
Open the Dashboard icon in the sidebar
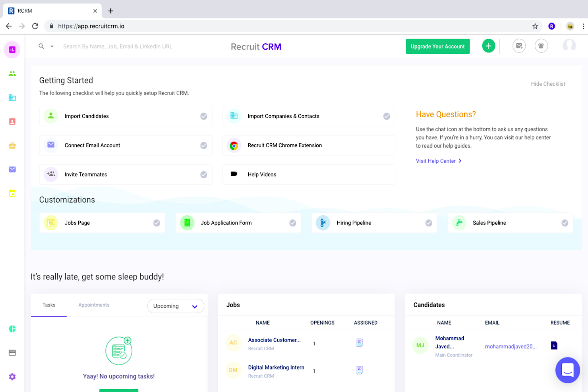tap(12, 50)
